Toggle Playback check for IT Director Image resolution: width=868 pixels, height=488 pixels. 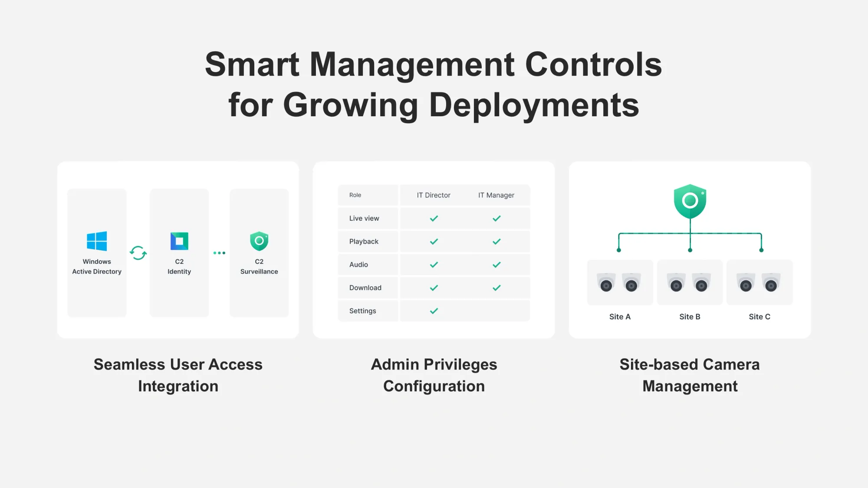[434, 242]
